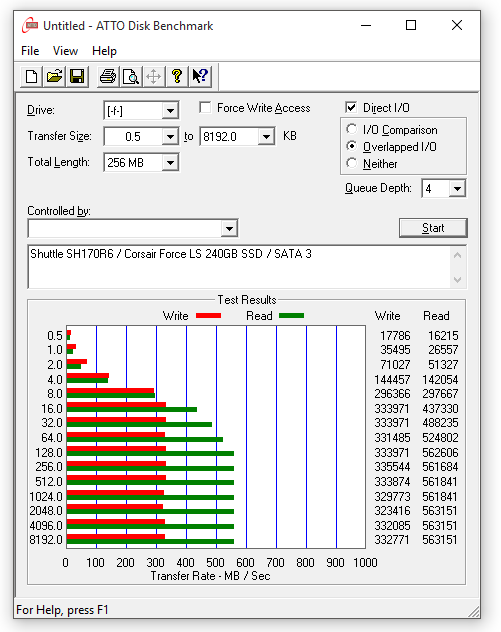
Task: Click read value 563151 in the 8192.0 row
Action: [x=440, y=540]
